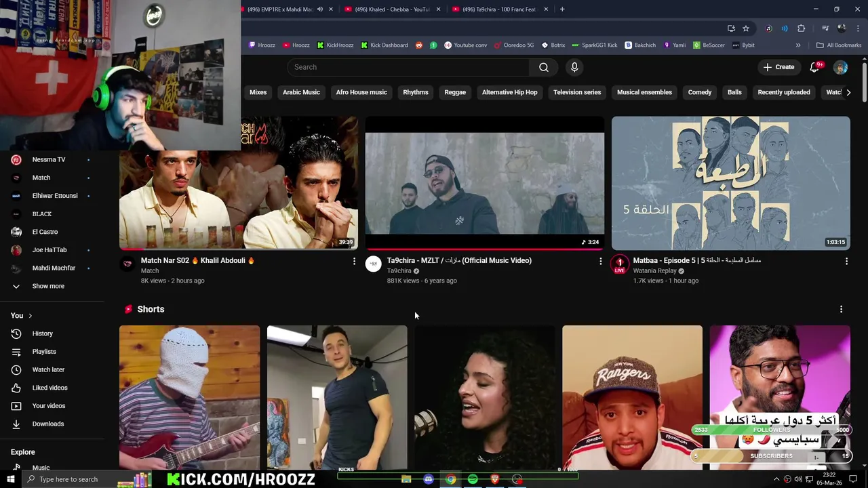The width and height of the screenshot is (868, 488).
Task: Go to Your videos
Action: 49,406
